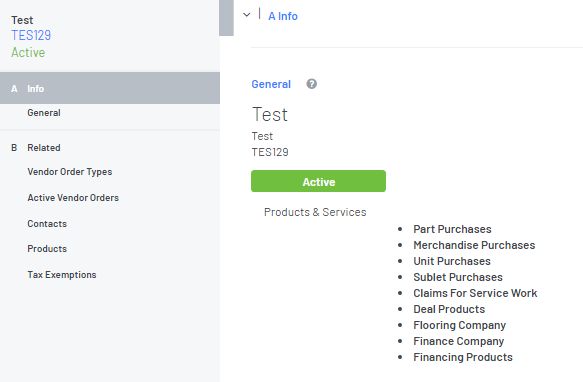This screenshot has height=382, width=583.
Task: Open Tax Exemptions in the sidebar
Action: (x=62, y=275)
